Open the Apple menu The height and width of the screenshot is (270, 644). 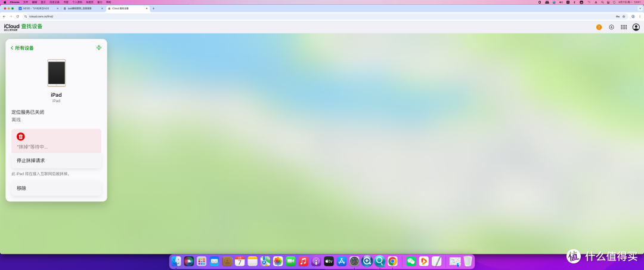pyautogui.click(x=5, y=2)
